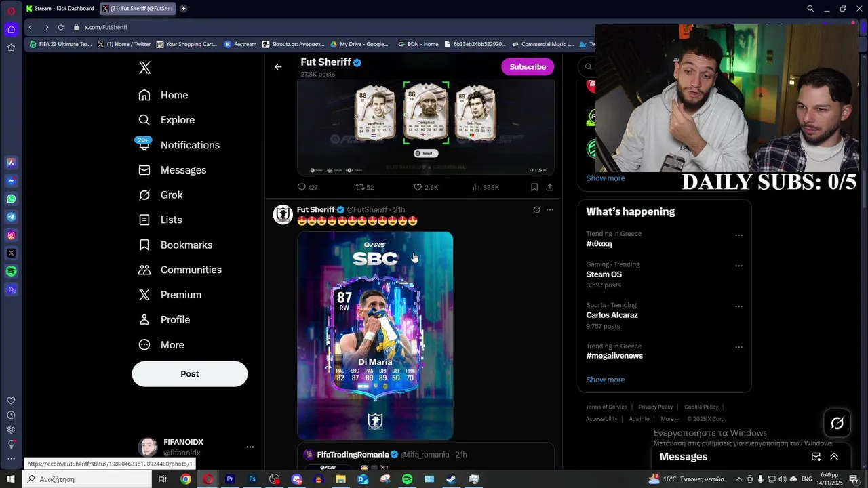Viewport: 868px width, 488px height.
Task: Click the white Post button
Action: tap(190, 374)
